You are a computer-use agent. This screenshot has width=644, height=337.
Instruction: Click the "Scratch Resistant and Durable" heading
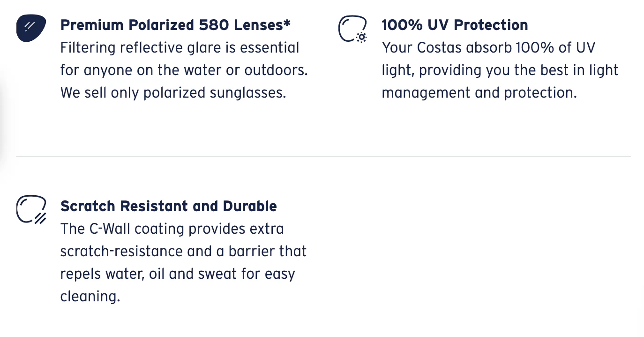(168, 206)
